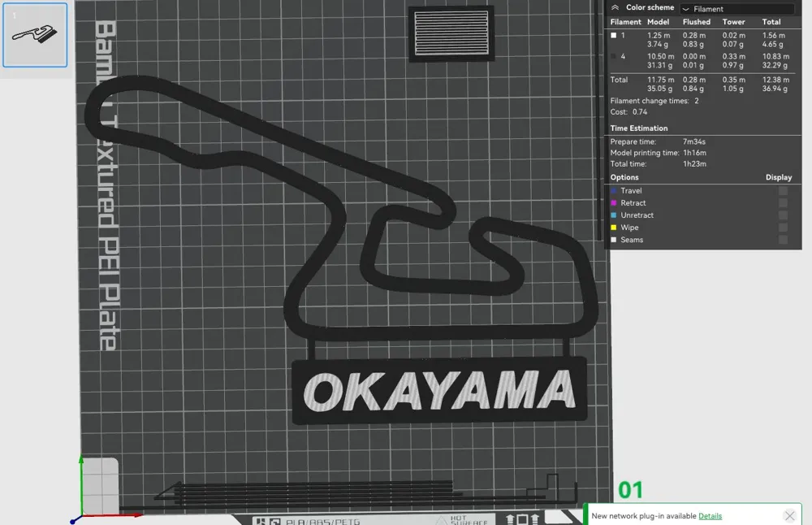Click filament 1 model length 1.25 m

coord(659,36)
